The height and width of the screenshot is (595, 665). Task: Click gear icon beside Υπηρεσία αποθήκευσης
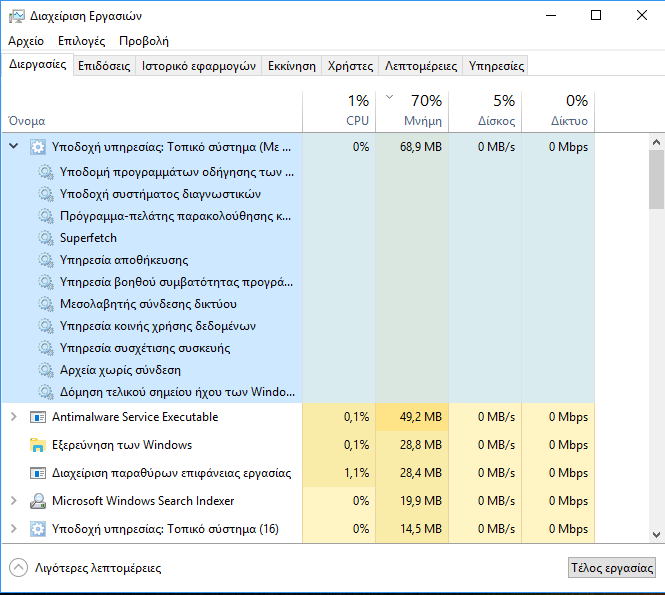tap(46, 260)
